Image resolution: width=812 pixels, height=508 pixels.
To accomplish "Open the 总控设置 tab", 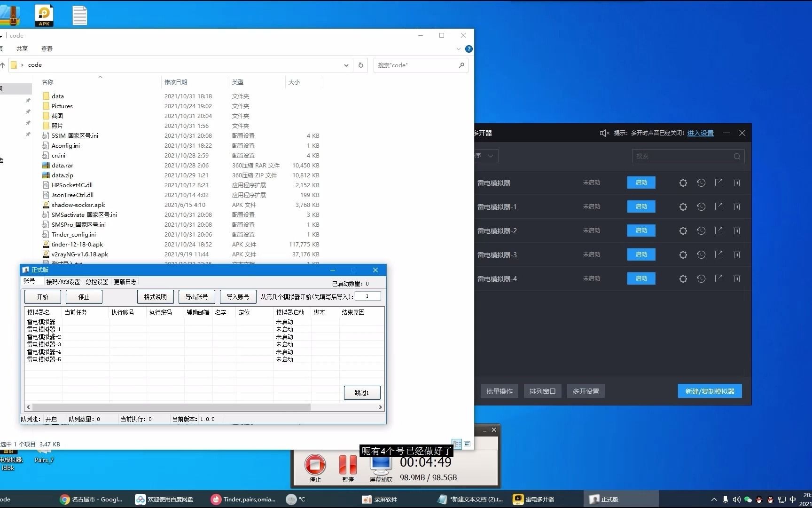I will pyautogui.click(x=97, y=282).
